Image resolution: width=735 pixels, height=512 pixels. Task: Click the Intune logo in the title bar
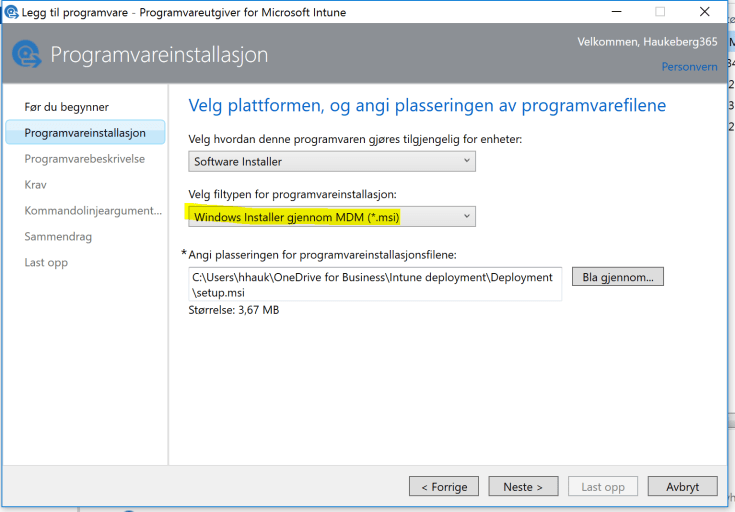click(x=11, y=12)
